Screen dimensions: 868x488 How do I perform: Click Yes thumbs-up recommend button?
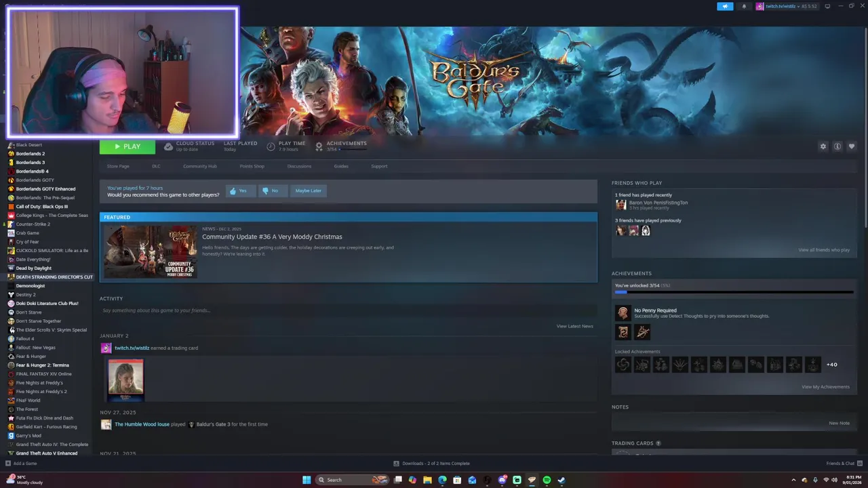tap(241, 190)
